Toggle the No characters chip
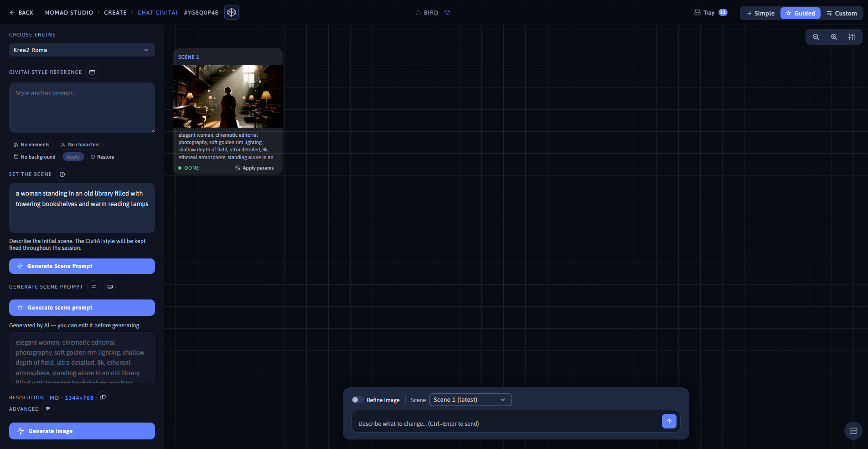The image size is (868, 449). click(80, 145)
